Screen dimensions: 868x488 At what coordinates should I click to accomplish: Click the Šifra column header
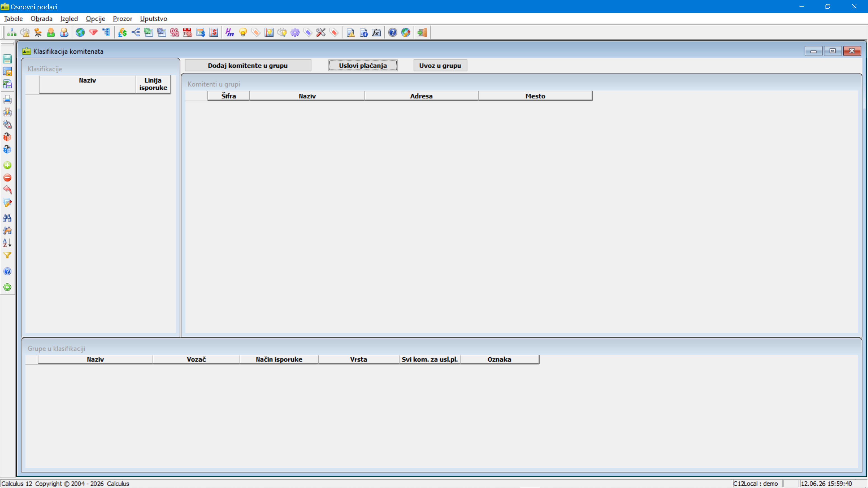coord(229,96)
